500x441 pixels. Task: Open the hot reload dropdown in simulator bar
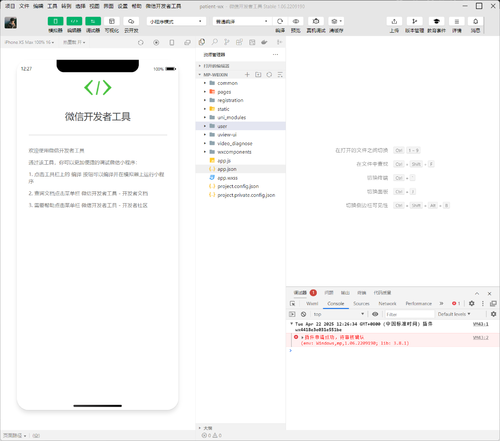[74, 42]
